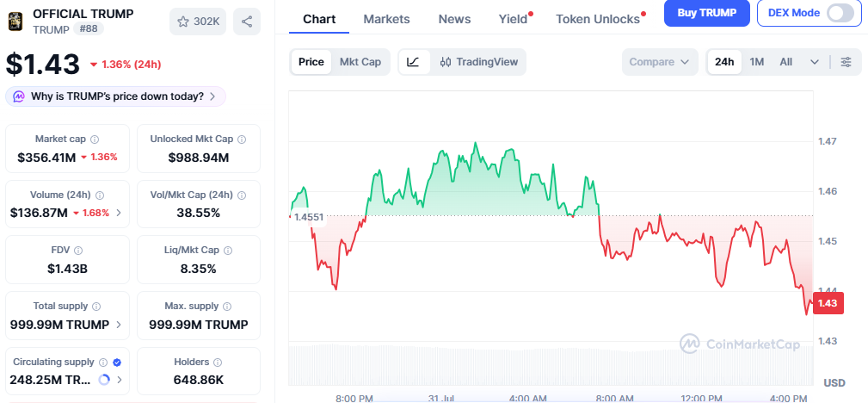Open the News tab
Image resolution: width=868 pixels, height=403 pixels.
pyautogui.click(x=454, y=19)
